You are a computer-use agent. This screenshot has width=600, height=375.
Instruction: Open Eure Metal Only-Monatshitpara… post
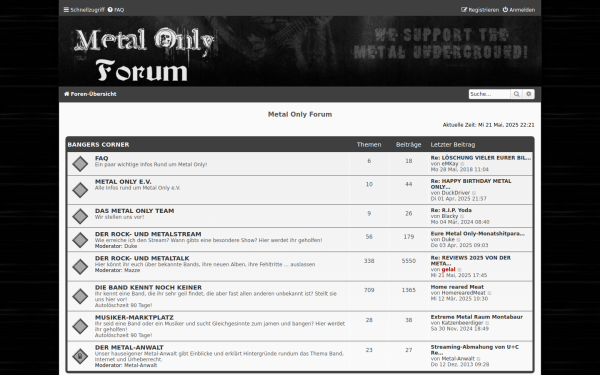(478, 233)
